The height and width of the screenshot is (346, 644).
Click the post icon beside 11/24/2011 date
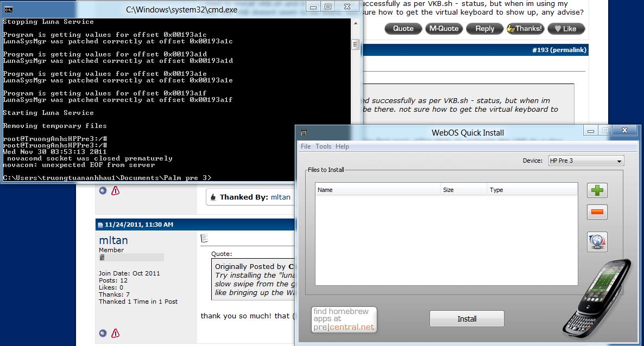pos(100,225)
